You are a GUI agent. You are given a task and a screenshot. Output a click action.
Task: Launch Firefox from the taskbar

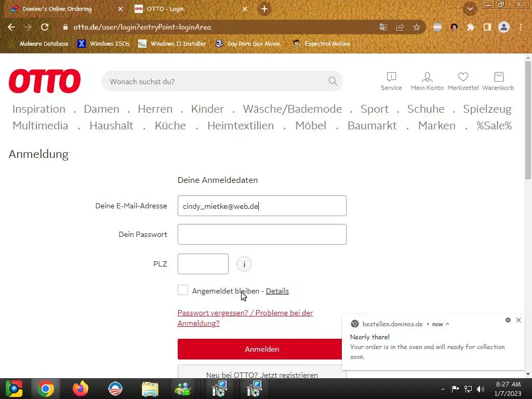(81, 389)
